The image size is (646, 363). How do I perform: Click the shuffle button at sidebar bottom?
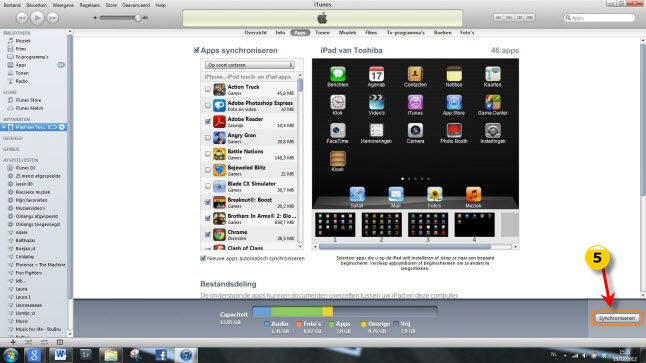pos(28,342)
